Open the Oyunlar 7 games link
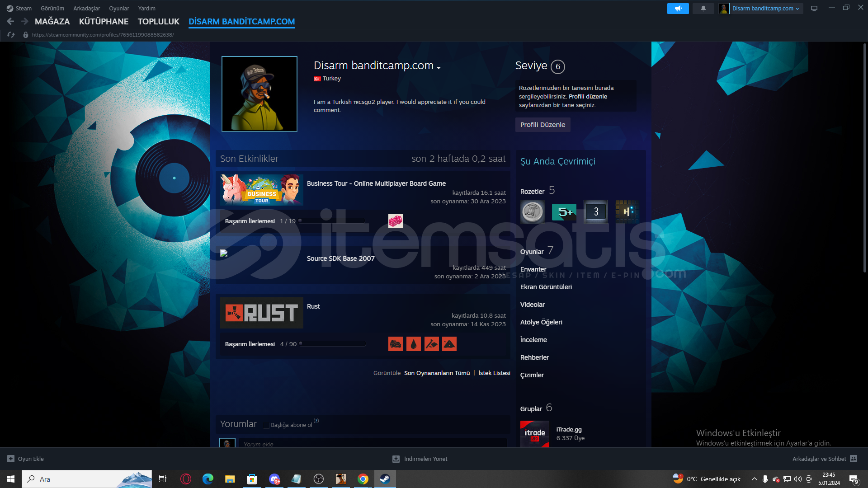Image resolution: width=868 pixels, height=488 pixels. (537, 251)
